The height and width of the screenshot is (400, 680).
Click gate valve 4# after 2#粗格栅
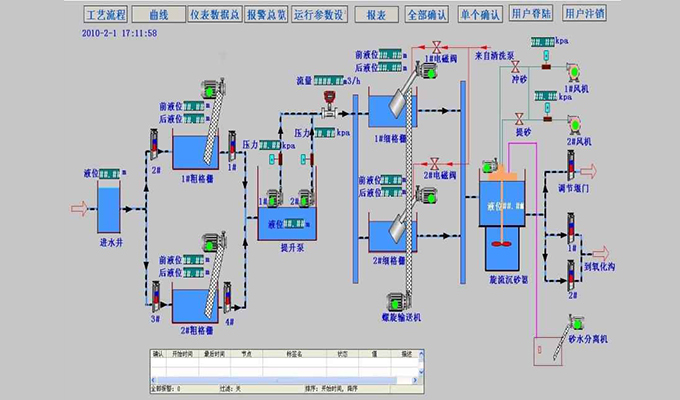(227, 297)
